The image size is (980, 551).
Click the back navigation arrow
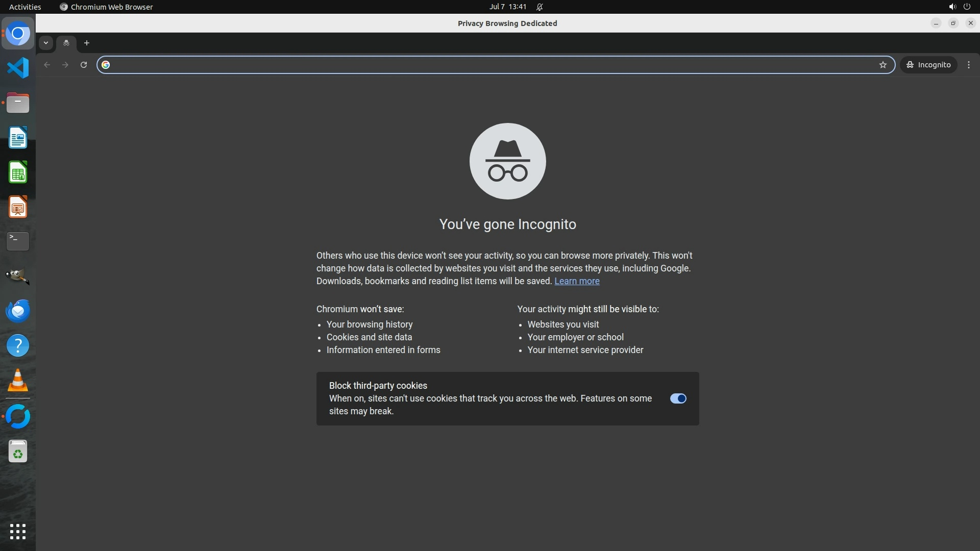tap(47, 65)
